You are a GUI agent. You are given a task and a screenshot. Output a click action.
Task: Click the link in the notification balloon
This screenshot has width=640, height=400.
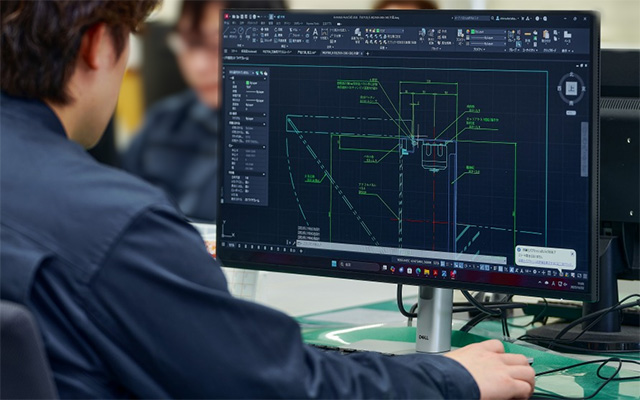(545, 264)
